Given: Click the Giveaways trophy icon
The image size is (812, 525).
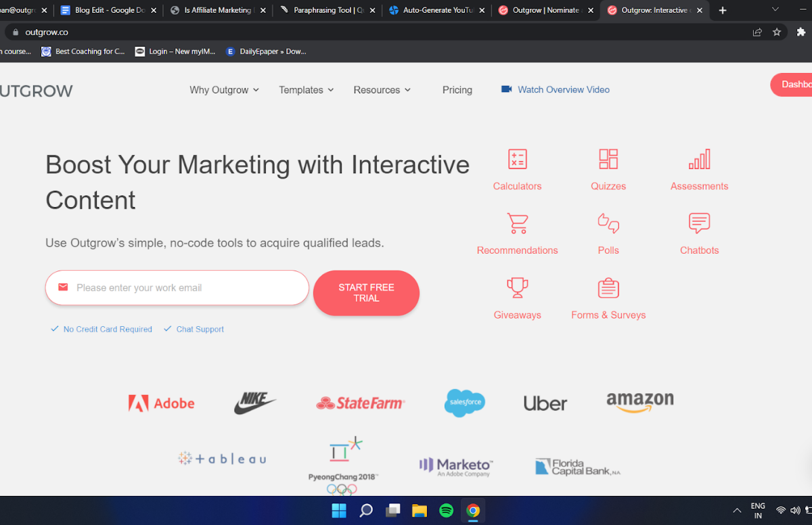Looking at the screenshot, I should (517, 288).
